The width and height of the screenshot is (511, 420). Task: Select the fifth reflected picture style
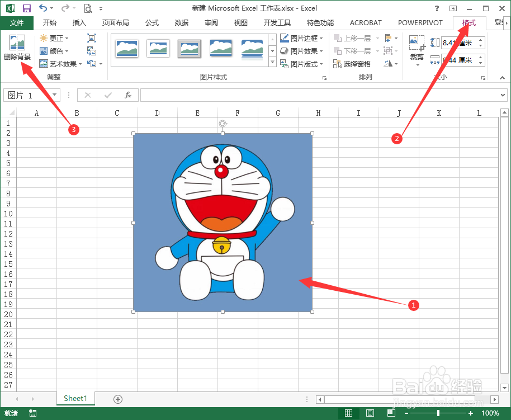[x=252, y=49]
